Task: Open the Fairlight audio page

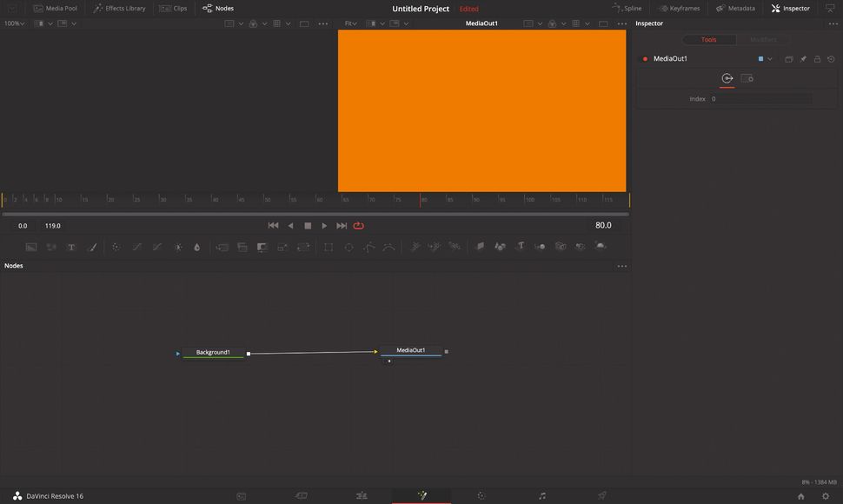Action: coord(542,495)
